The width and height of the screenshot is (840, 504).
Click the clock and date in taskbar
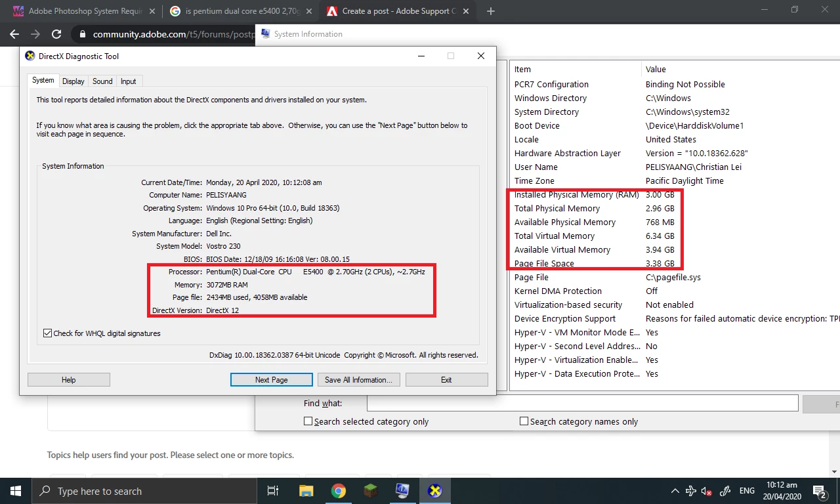[782, 491]
